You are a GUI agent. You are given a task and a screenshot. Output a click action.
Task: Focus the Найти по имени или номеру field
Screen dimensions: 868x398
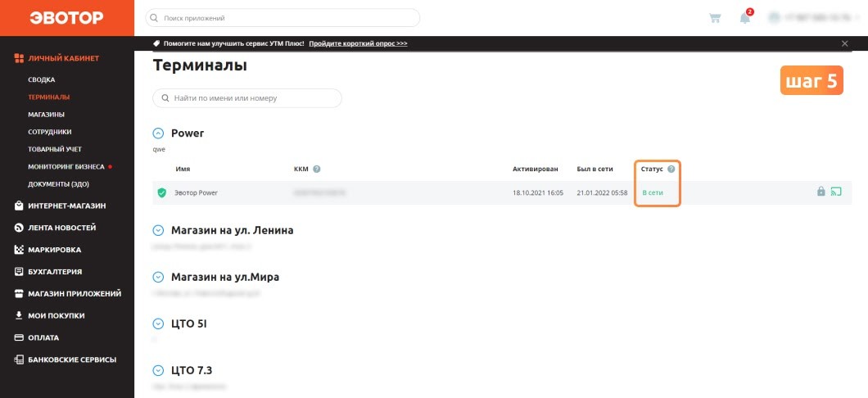pos(247,98)
